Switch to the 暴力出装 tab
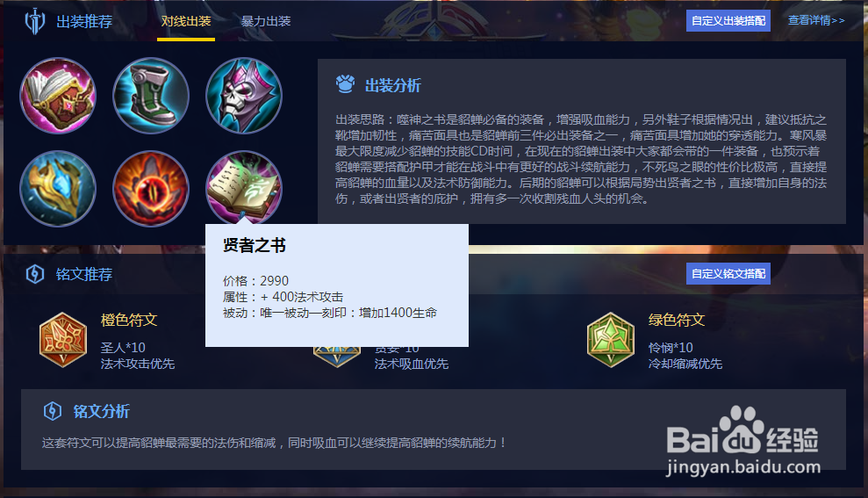Image resolution: width=868 pixels, height=498 pixels. (x=266, y=22)
